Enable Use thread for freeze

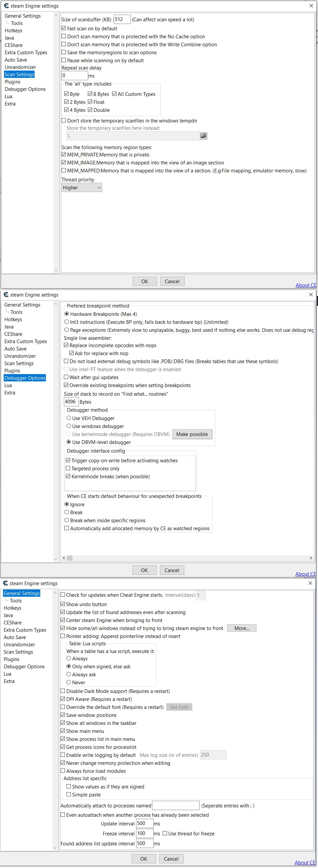click(x=165, y=834)
